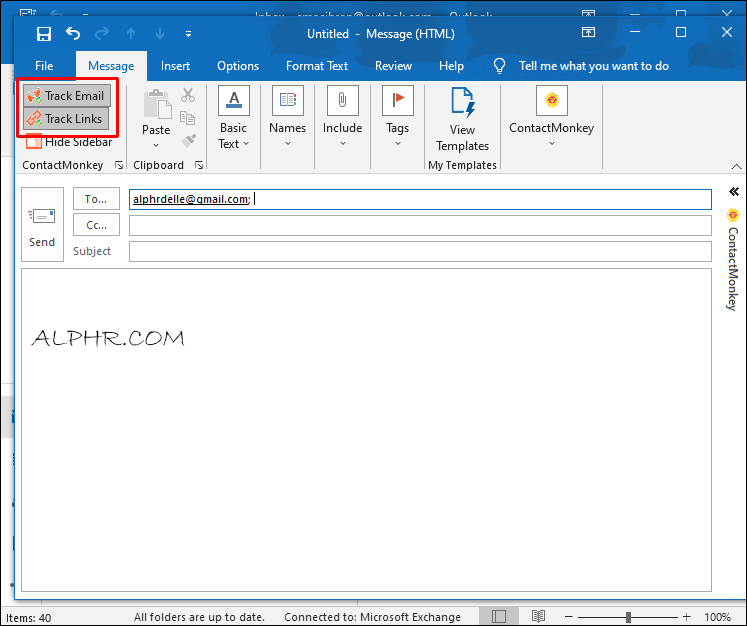Open Clipboard group dialog launcher
The image size is (747, 626).
199,165
